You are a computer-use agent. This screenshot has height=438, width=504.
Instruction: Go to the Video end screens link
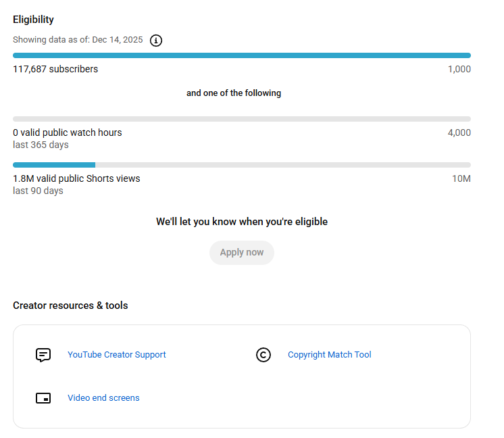point(103,398)
